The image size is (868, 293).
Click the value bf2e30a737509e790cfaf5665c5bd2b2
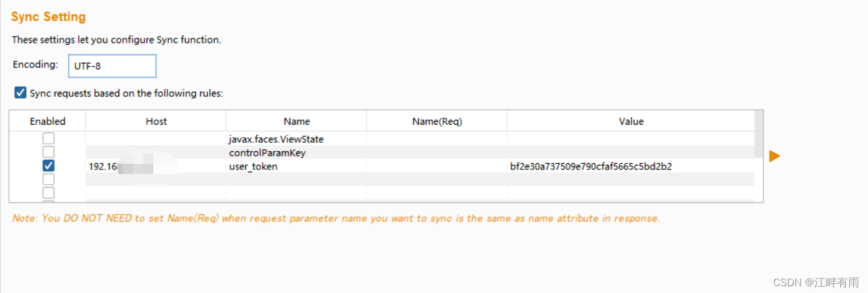(x=591, y=166)
